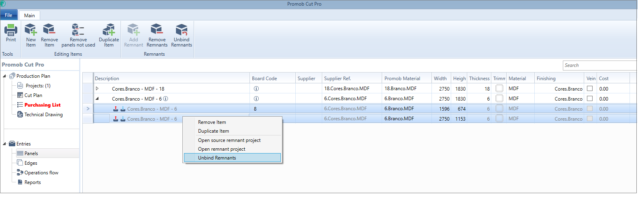Expand the Cores.Branco - MDF - 18 row

(97, 89)
